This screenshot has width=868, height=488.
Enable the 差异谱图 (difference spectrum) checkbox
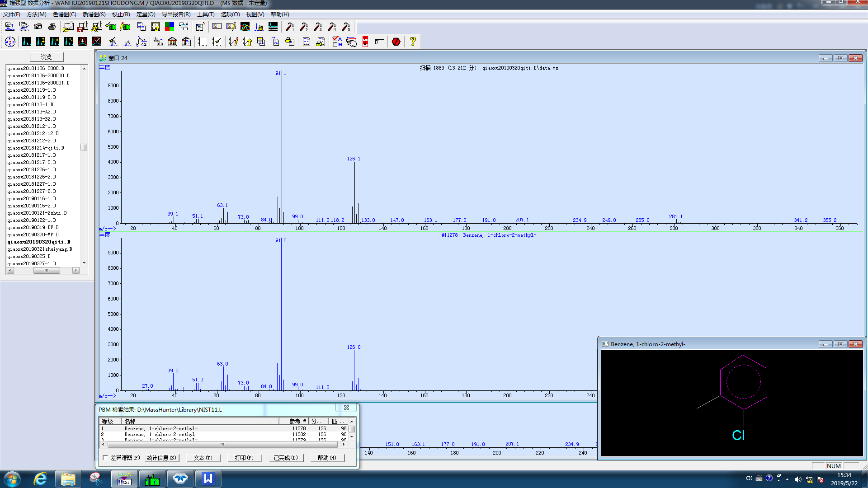pyautogui.click(x=105, y=458)
